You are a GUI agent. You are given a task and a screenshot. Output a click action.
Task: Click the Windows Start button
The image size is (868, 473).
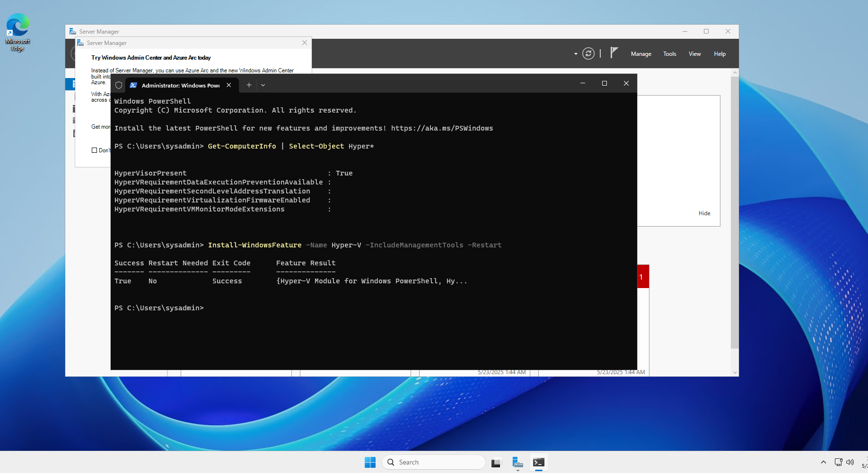click(x=370, y=462)
